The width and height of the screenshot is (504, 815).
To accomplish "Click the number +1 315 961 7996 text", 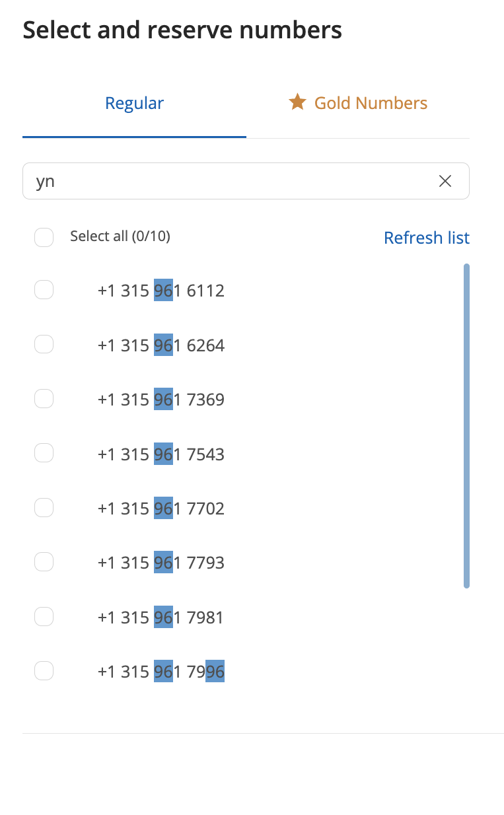I will click(161, 672).
